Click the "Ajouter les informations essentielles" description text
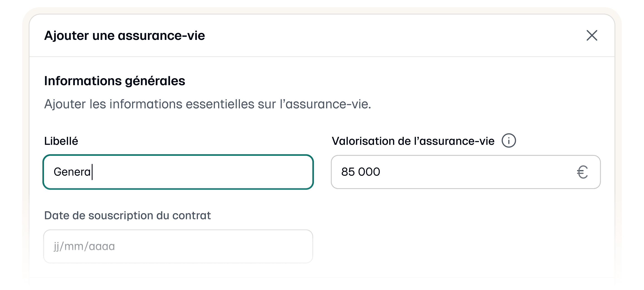 pos(207,104)
